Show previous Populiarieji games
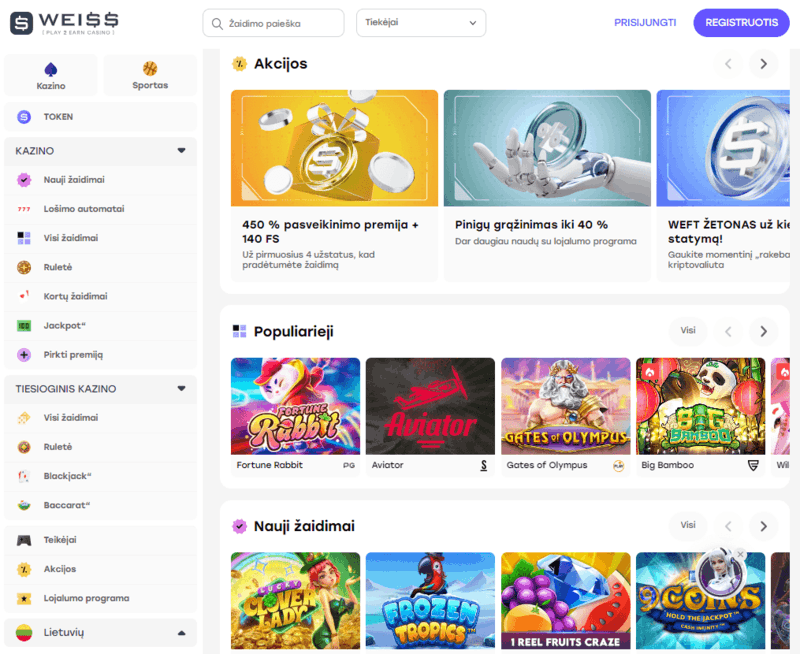Screen dimensions: 800x654 pyautogui.click(x=728, y=331)
